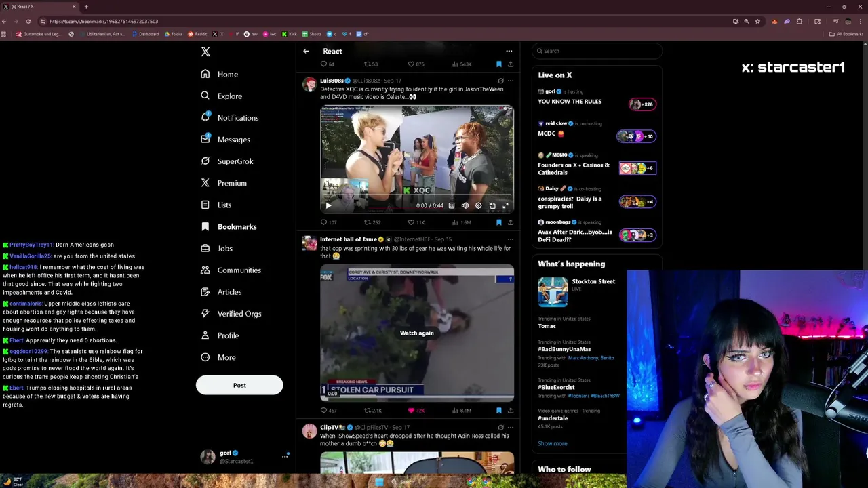This screenshot has height=488, width=868.
Task: Expand the More menu in sidebar
Action: point(218,357)
